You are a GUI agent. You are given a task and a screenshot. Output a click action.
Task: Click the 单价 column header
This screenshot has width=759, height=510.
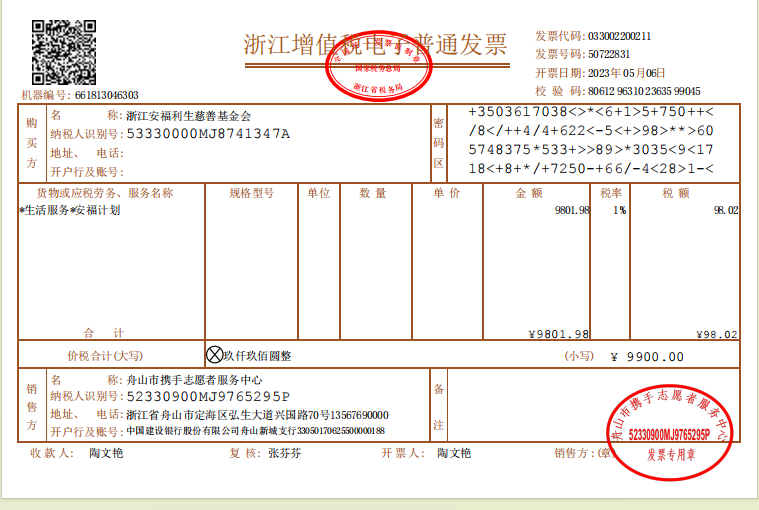[x=446, y=193]
